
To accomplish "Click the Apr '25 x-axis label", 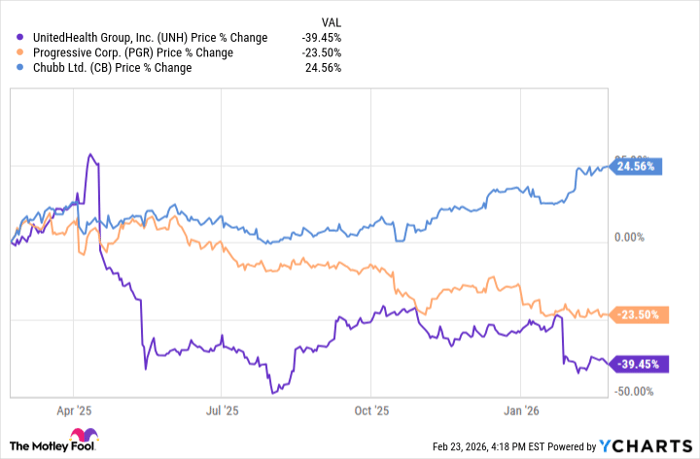I will (x=75, y=410).
